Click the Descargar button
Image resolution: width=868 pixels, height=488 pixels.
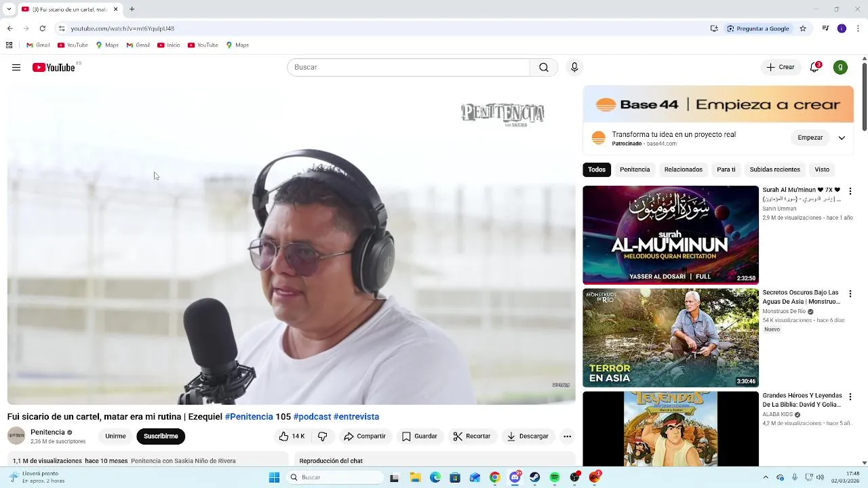click(x=528, y=436)
